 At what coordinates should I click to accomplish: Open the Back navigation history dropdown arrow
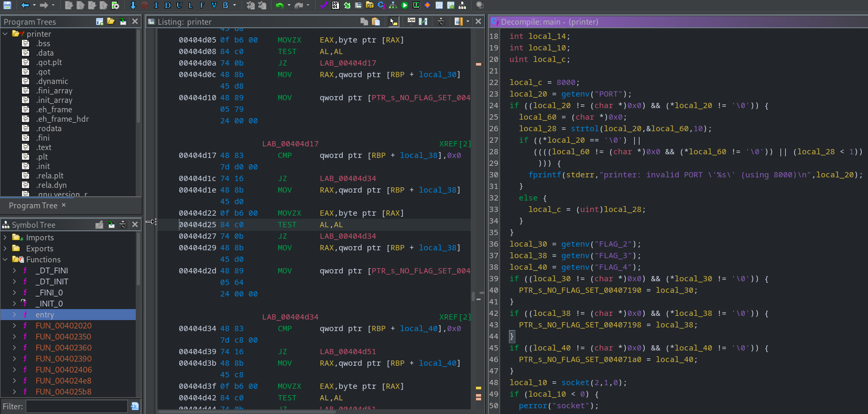pyautogui.click(x=34, y=5)
